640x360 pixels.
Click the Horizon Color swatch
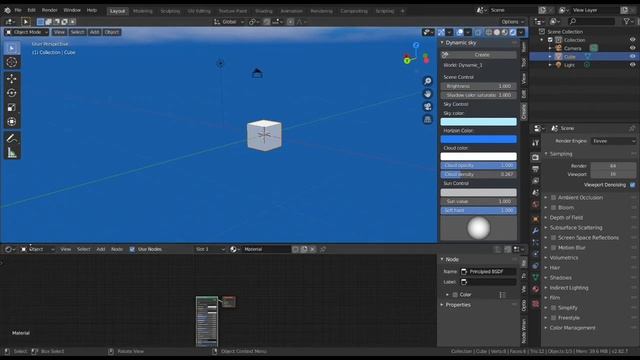[x=478, y=139]
